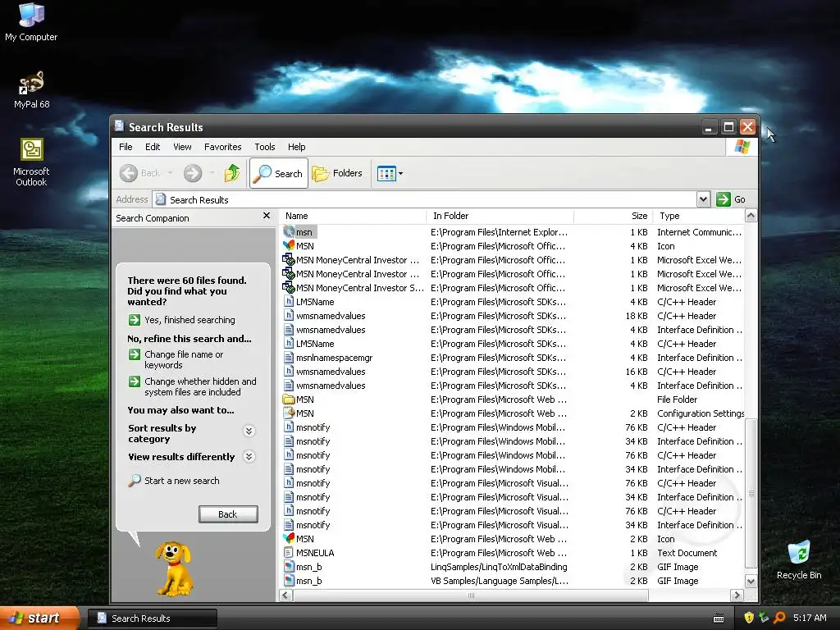The image size is (840, 630).
Task: Toggle the Search pane button
Action: (279, 173)
